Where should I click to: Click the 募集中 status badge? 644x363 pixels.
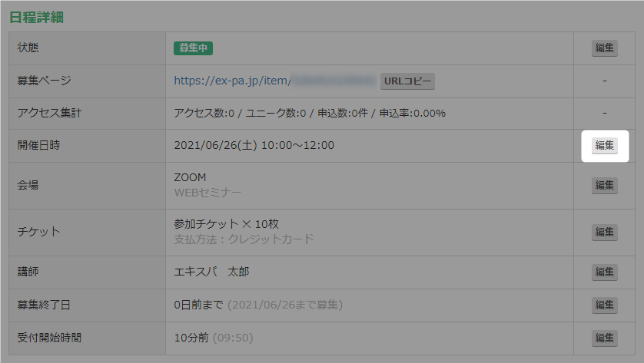(193, 48)
